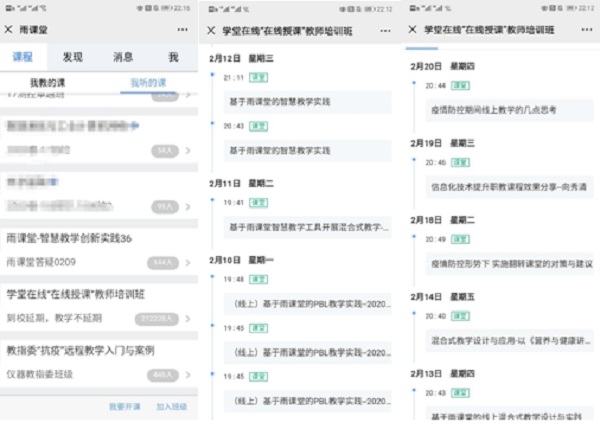Image resolution: width=600 pixels, height=429 pixels.
Task: Open the 雨课堂-智慧教学创新实践36 course
Action: pos(69,240)
